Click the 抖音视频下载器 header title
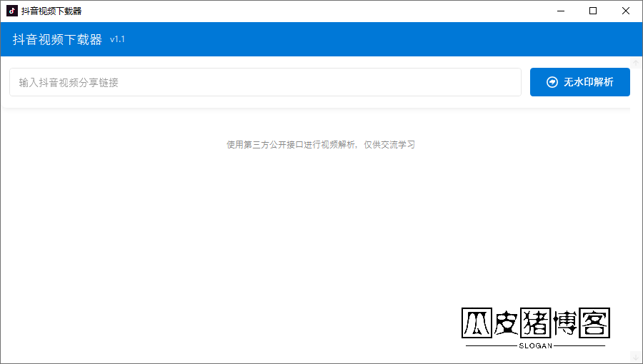The height and width of the screenshot is (364, 643). (x=57, y=39)
